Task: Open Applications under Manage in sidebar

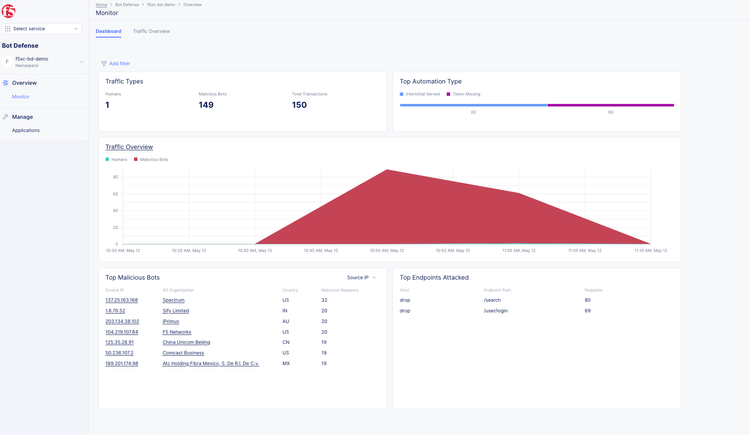Action: pyautogui.click(x=26, y=130)
